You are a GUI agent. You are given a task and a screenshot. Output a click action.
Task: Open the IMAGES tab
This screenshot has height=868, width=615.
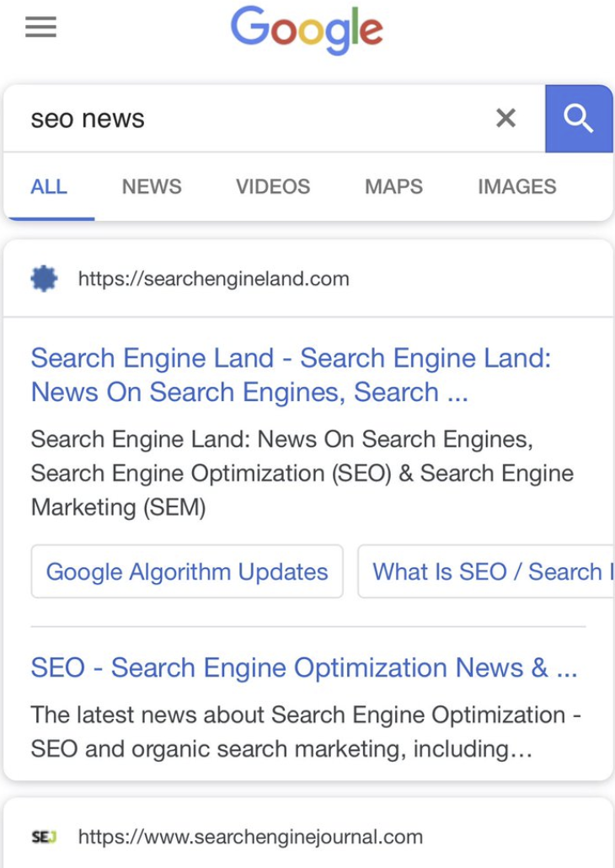coord(517,186)
